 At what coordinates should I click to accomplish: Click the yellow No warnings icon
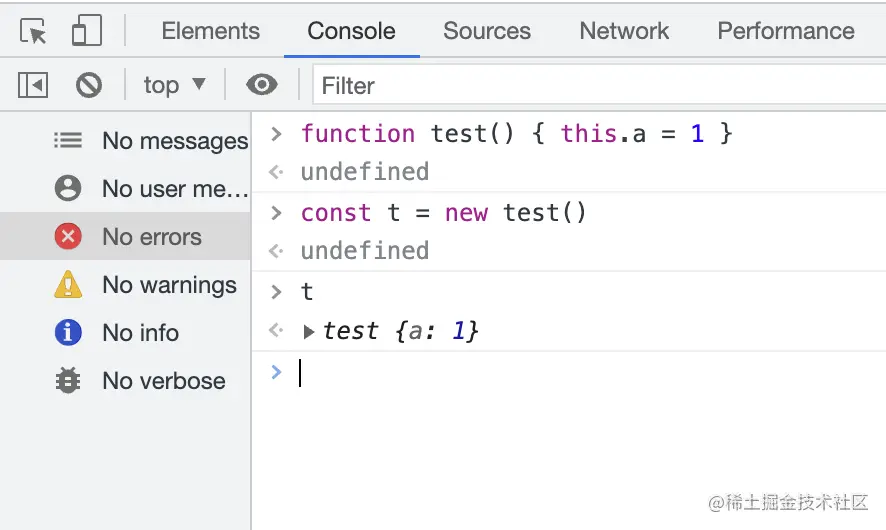pos(68,285)
